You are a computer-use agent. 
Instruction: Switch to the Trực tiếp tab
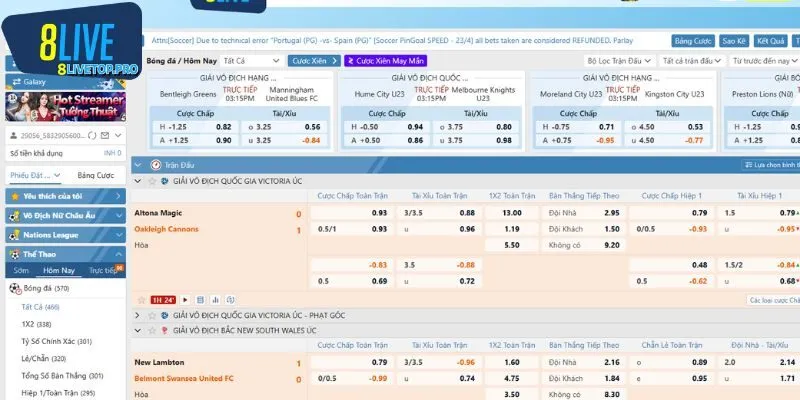pos(103,270)
